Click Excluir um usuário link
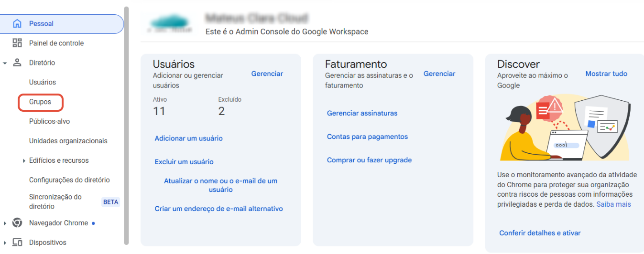 (x=184, y=162)
